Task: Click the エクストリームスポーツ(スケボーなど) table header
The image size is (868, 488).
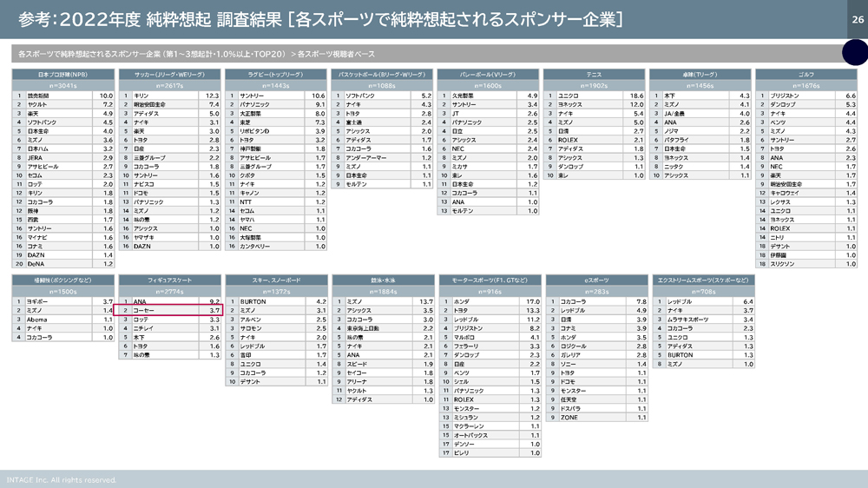Action: click(x=704, y=280)
